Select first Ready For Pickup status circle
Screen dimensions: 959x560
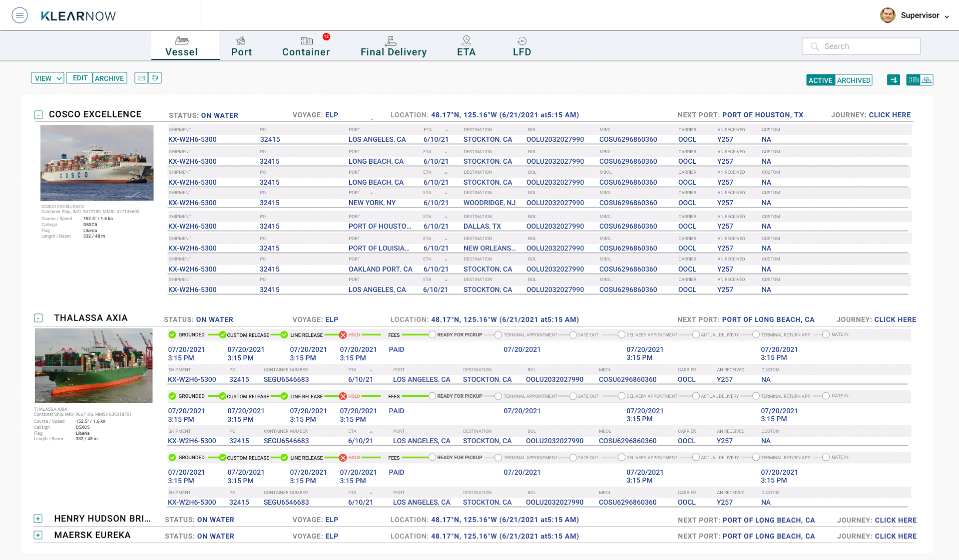[432, 334]
